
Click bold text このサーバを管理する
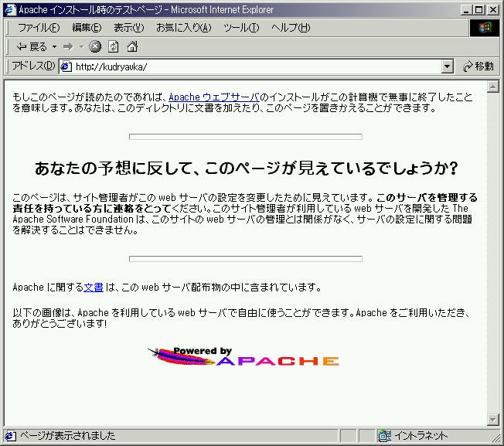(427, 197)
